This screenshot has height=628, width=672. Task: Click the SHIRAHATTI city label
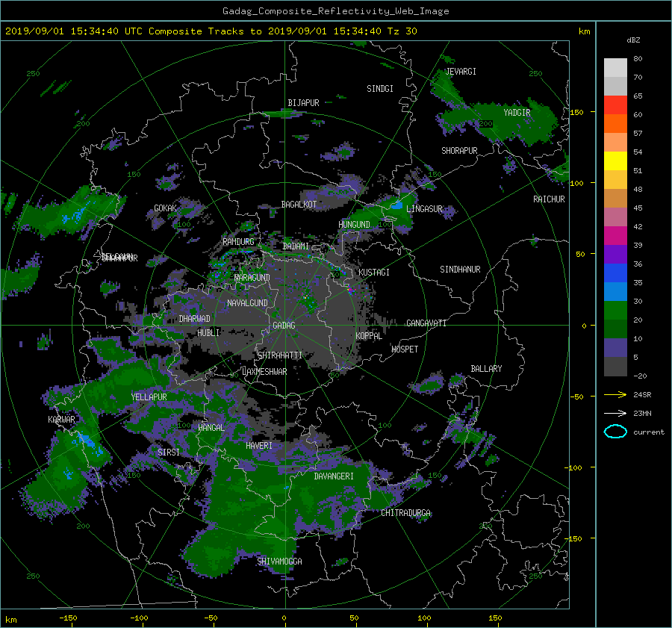pyautogui.click(x=280, y=355)
